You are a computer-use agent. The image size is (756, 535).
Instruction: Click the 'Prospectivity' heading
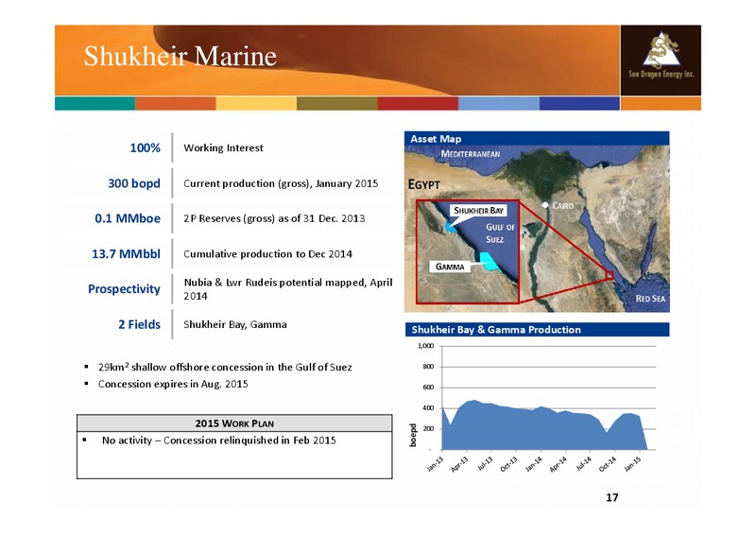pos(124,289)
